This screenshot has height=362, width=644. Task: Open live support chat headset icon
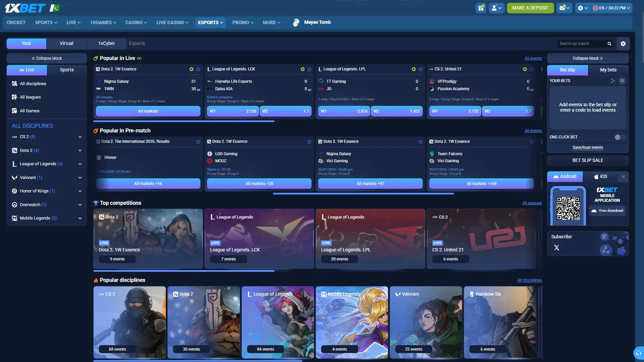(638, 353)
